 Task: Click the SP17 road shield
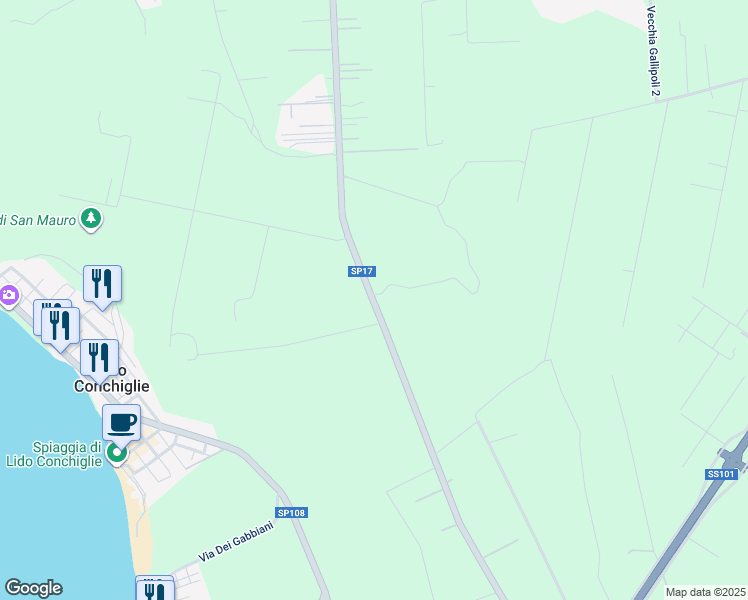pos(362,271)
